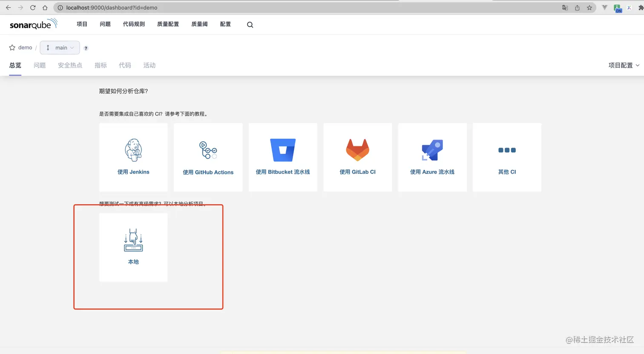Select 使用 Azure 流水线 label
Viewport: 644px width, 354px height.
click(432, 172)
